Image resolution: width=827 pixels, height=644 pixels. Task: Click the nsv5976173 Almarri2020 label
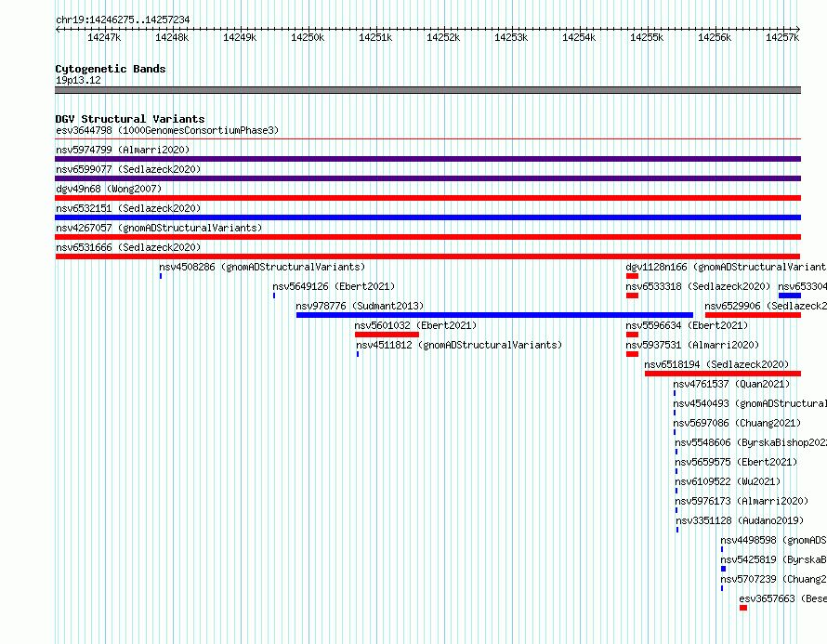[742, 501]
